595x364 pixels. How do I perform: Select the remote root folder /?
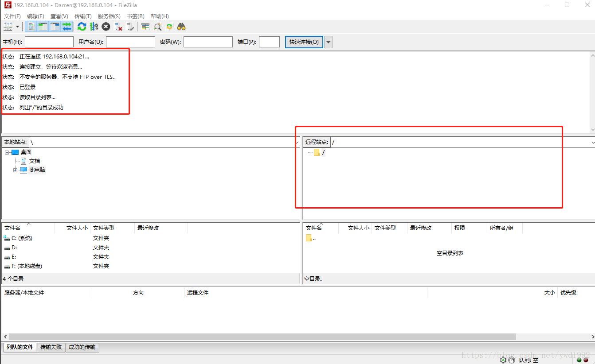[323, 153]
